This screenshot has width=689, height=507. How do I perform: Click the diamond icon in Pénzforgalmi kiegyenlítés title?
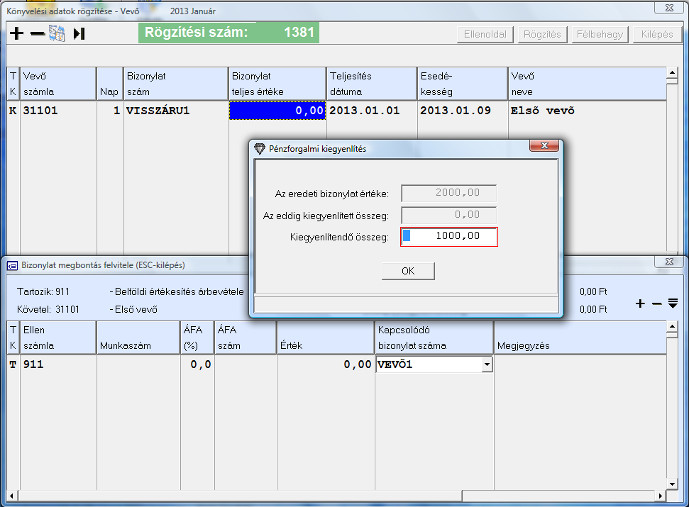point(260,149)
